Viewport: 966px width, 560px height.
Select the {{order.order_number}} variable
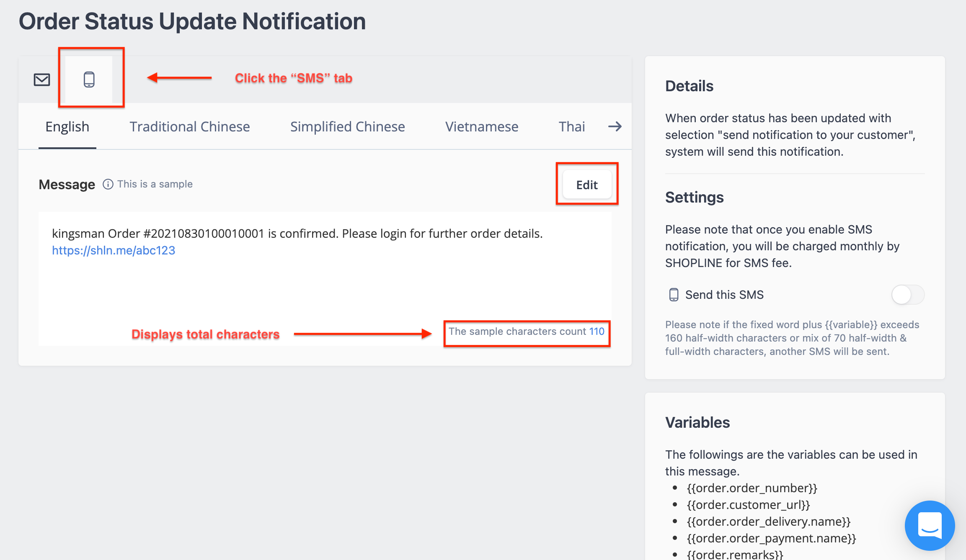point(752,488)
